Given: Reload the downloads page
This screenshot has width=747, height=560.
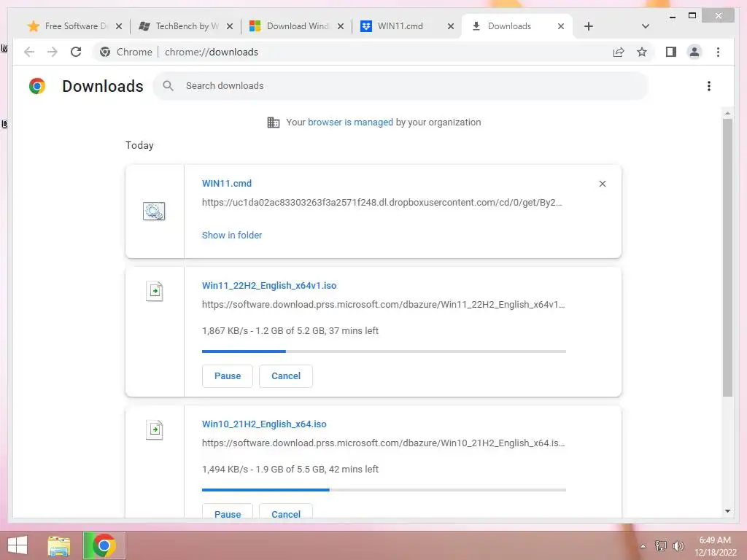Looking at the screenshot, I should pos(76,52).
